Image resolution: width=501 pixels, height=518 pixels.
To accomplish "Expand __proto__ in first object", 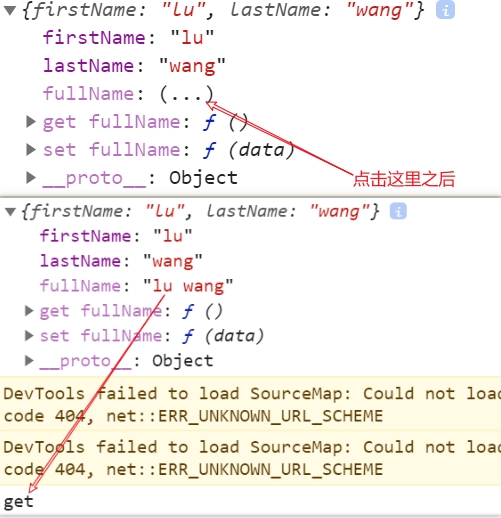I will pyautogui.click(x=31, y=178).
